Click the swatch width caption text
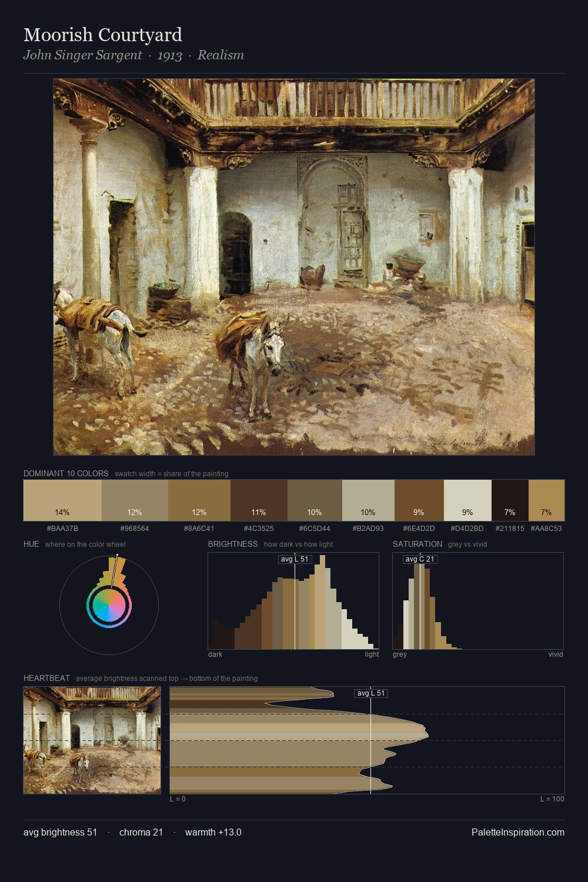 pos(172,473)
